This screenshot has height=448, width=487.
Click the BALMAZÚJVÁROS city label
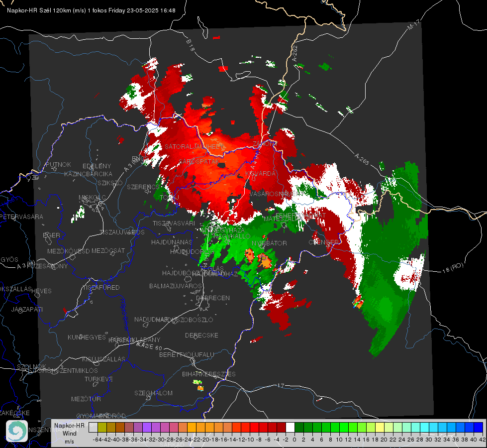coord(176,286)
